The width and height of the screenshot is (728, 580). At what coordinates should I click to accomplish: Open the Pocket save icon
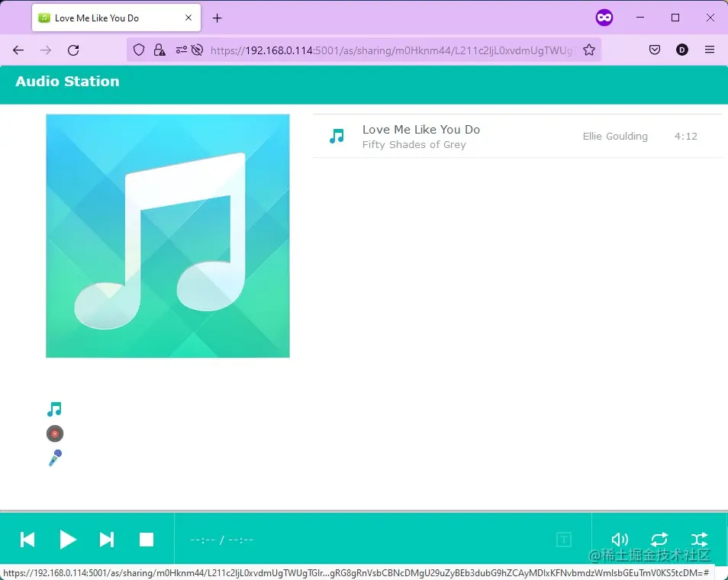655,50
